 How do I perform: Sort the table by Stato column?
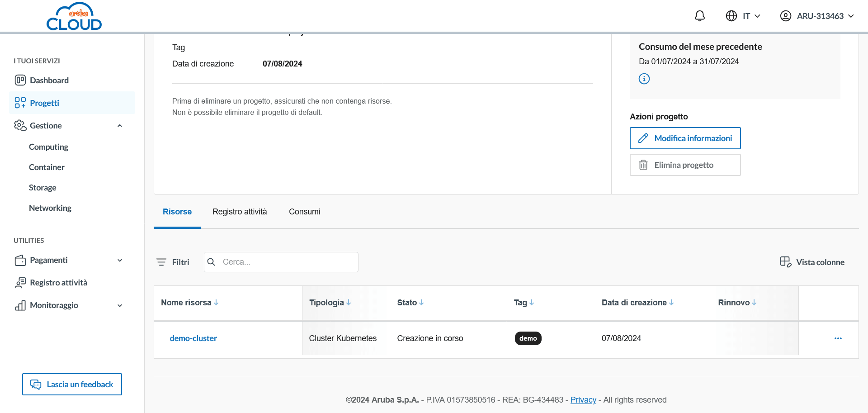pos(410,303)
